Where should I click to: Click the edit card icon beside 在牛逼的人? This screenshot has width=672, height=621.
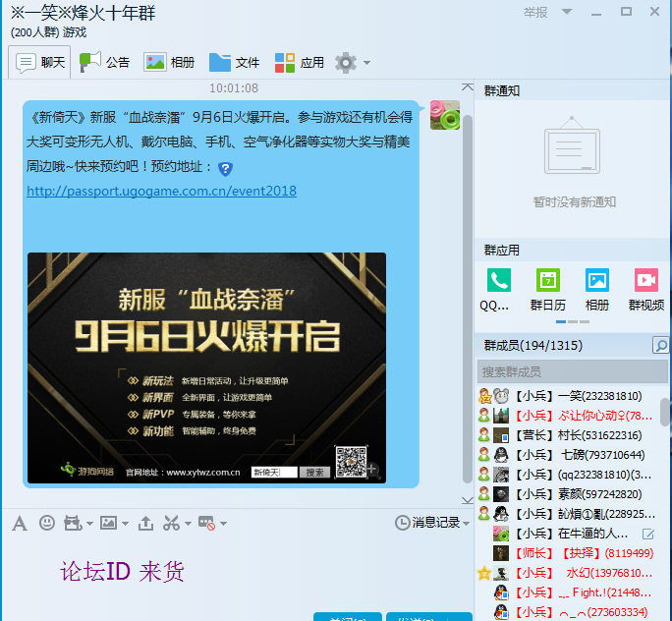(x=648, y=534)
